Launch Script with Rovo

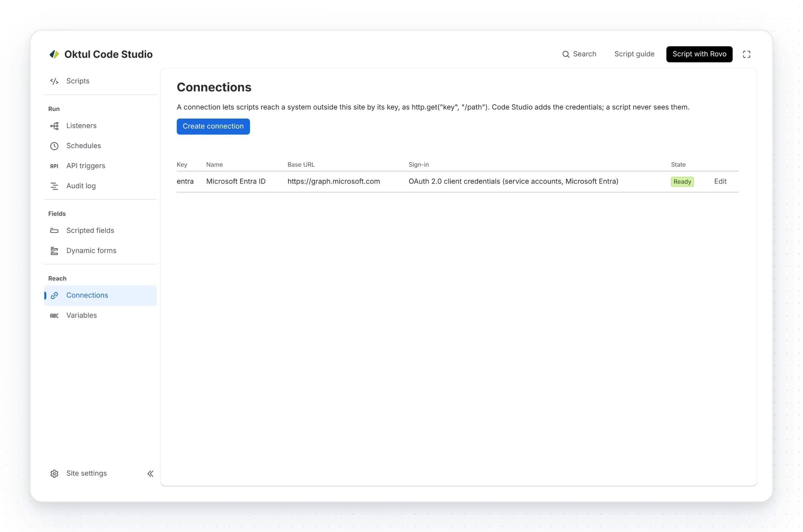tap(699, 54)
